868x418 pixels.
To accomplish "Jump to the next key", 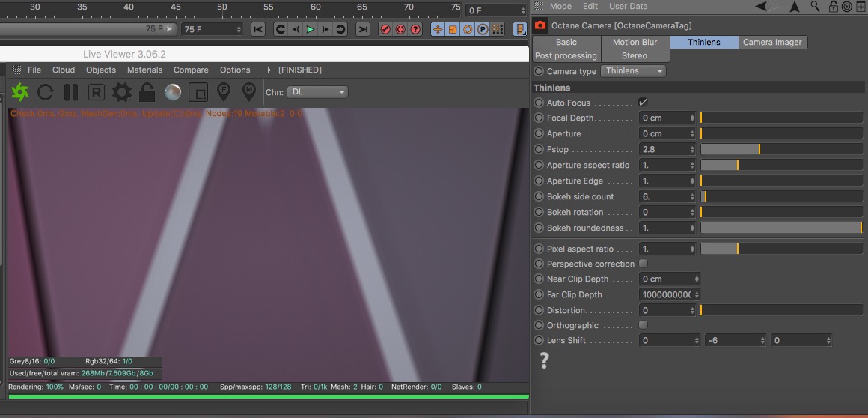I will 340,29.
